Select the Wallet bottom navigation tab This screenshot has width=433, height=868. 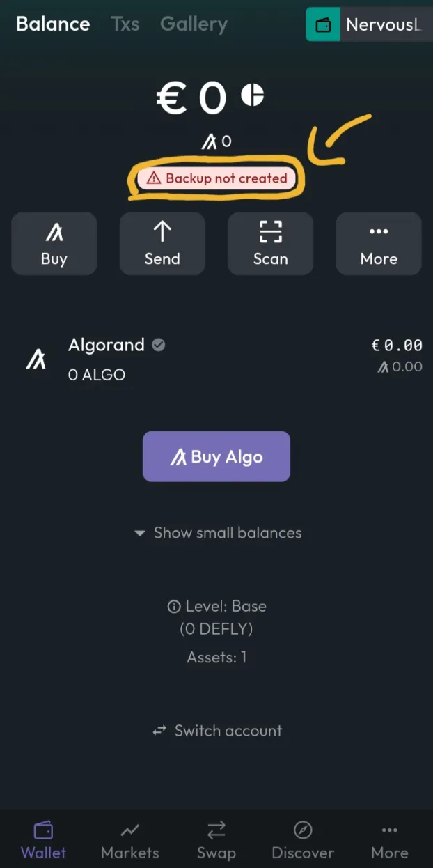pyautogui.click(x=43, y=841)
